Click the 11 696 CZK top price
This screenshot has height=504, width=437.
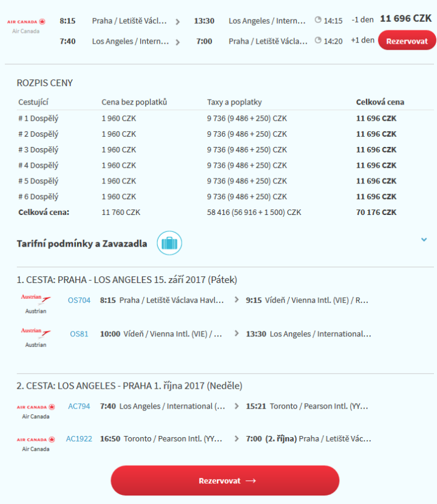click(405, 19)
